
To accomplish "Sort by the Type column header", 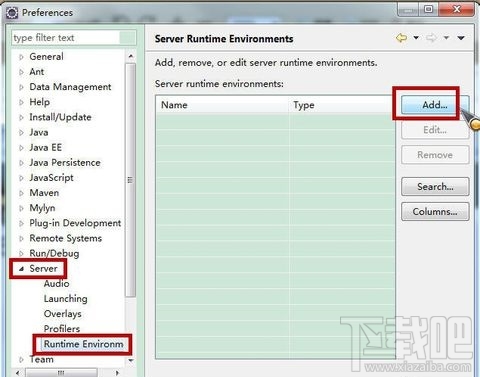I will click(342, 105).
